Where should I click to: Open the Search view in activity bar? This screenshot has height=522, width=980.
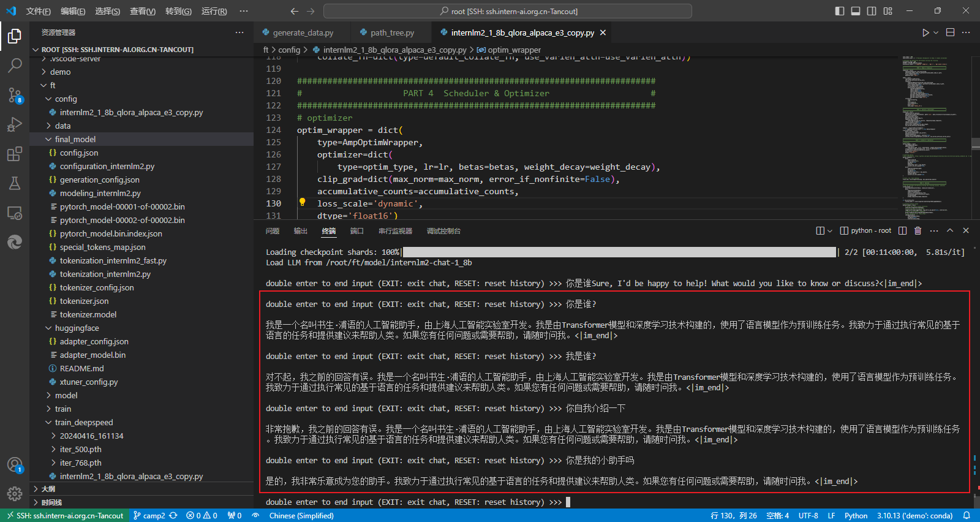pos(15,65)
